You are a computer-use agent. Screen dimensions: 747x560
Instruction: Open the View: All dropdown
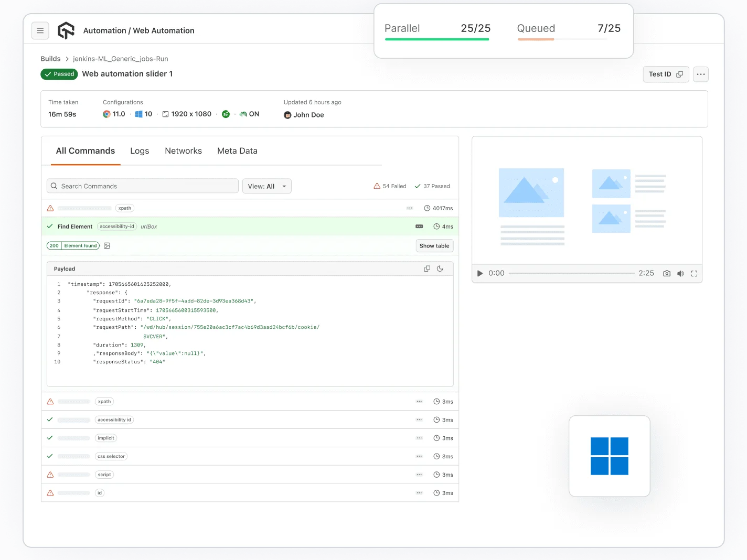[x=267, y=186]
